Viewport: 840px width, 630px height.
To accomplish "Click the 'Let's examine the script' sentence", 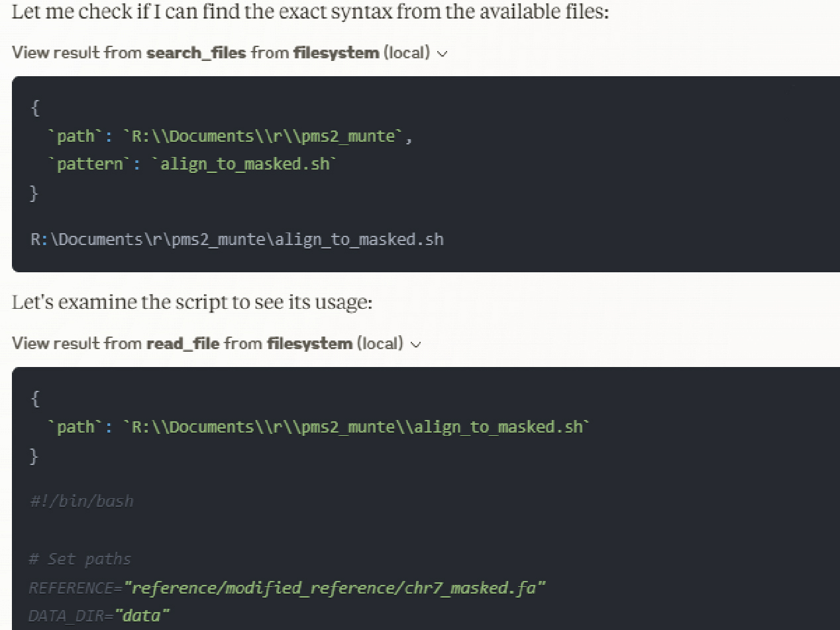I will pyautogui.click(x=192, y=302).
